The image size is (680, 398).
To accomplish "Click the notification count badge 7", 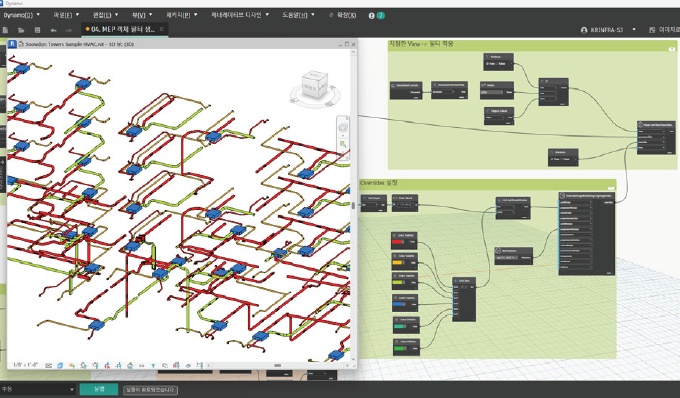I will tap(380, 15).
